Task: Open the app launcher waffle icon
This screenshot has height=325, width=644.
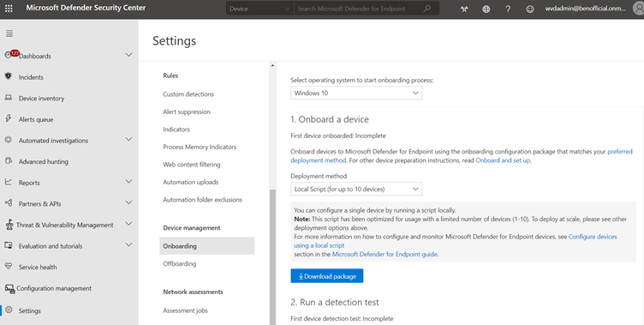Action: [9, 8]
